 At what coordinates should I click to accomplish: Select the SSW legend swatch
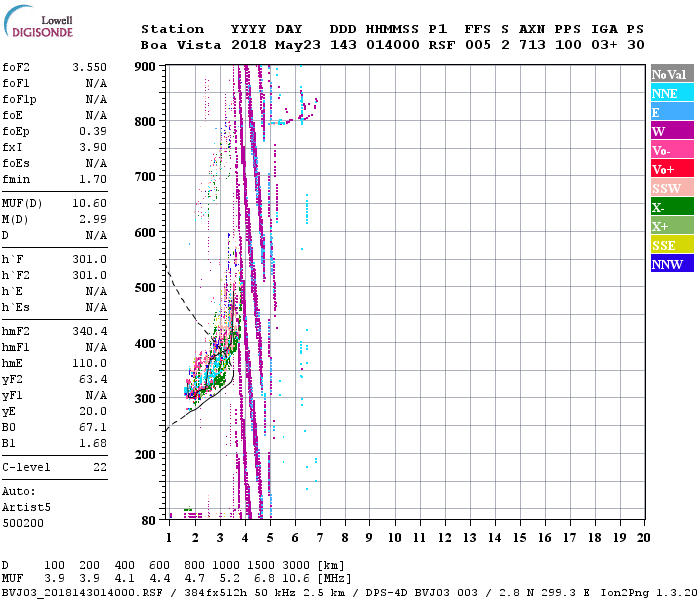(672, 188)
